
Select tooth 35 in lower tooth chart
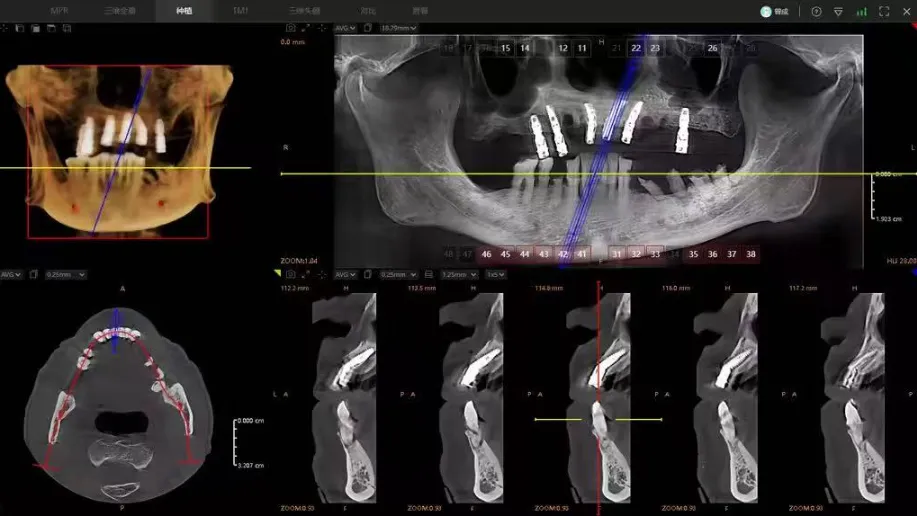tap(693, 254)
